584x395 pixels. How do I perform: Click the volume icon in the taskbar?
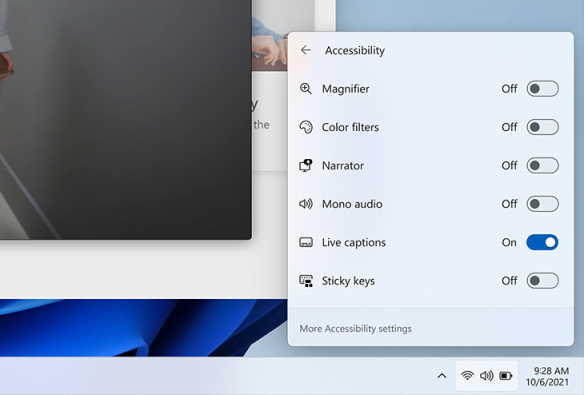pyautogui.click(x=486, y=376)
